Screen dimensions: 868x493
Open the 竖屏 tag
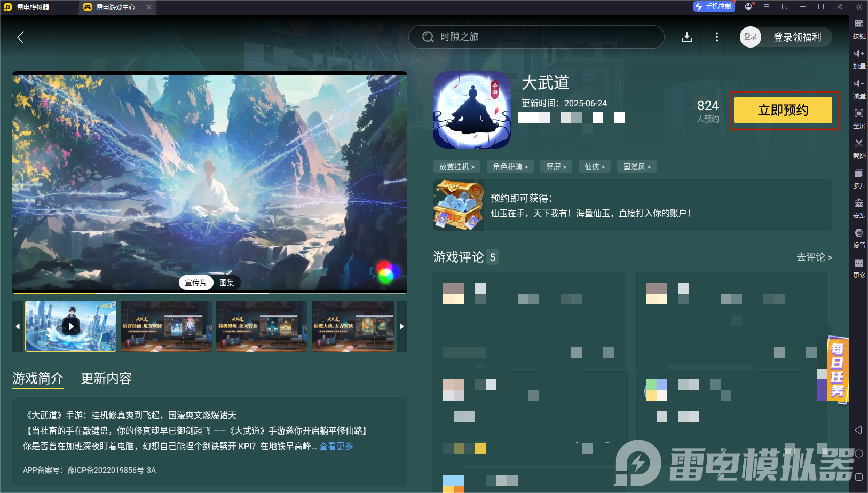pyautogui.click(x=556, y=167)
